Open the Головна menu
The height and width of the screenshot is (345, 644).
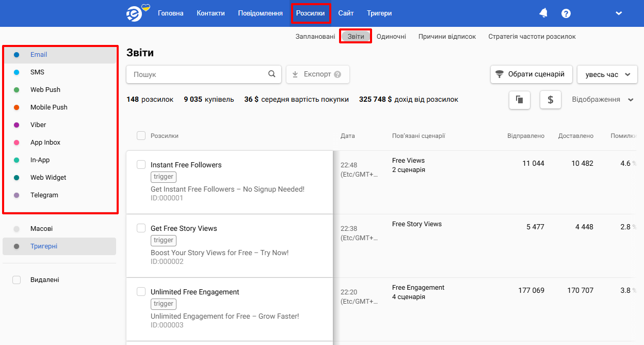coord(171,13)
